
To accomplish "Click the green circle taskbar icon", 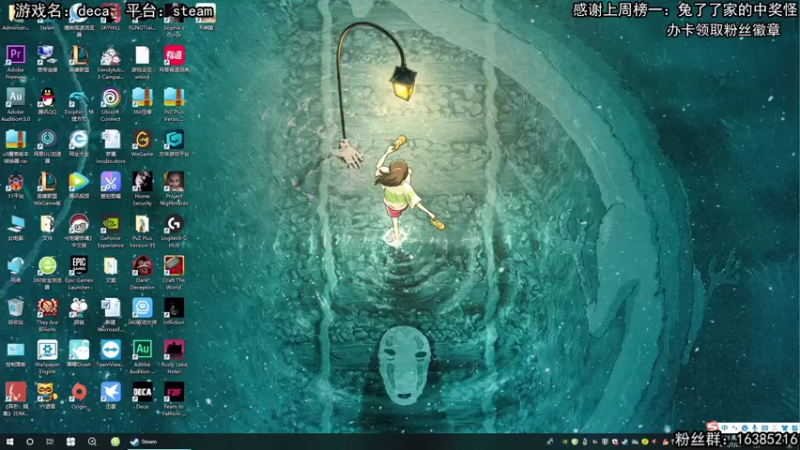I will pyautogui.click(x=115, y=441).
